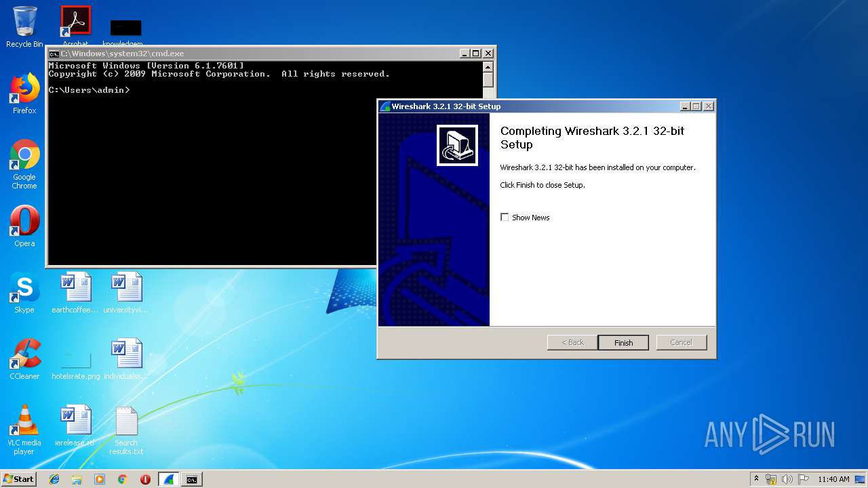Screen dimensions: 868x488
Task: Open the Windows Start menu
Action: pyautogui.click(x=19, y=479)
